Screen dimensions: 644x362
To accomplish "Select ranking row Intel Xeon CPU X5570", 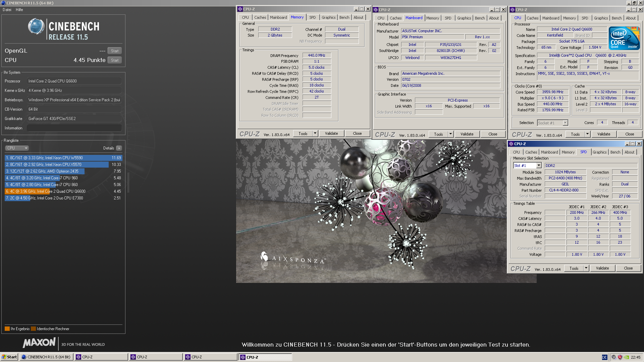I will 63,165.
